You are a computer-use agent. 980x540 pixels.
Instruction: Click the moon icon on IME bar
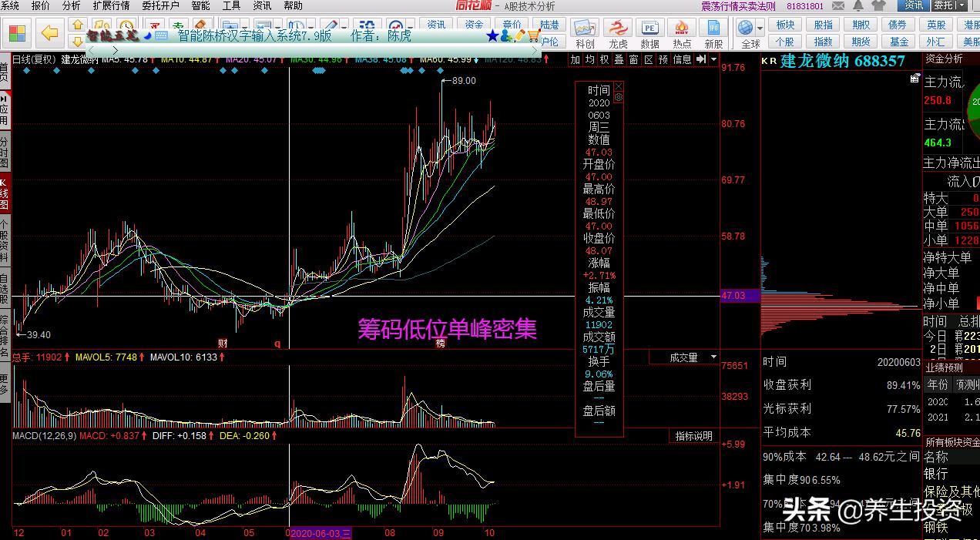(x=146, y=35)
